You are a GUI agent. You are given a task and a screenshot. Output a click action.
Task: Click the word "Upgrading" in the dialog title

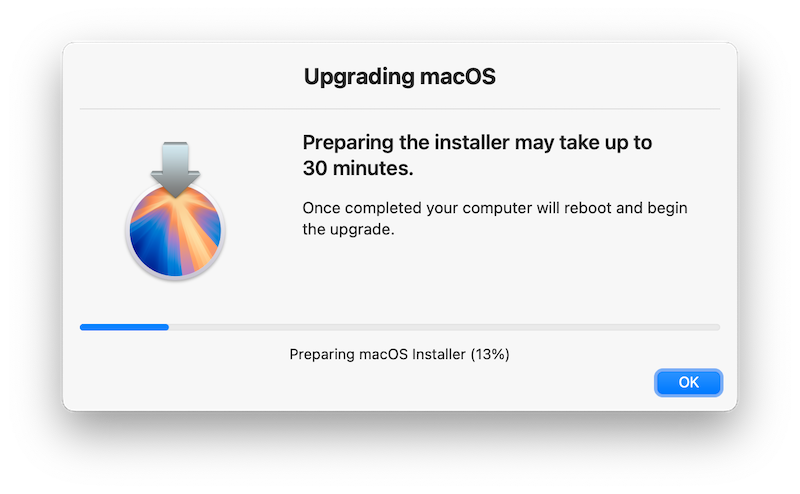coord(359,78)
